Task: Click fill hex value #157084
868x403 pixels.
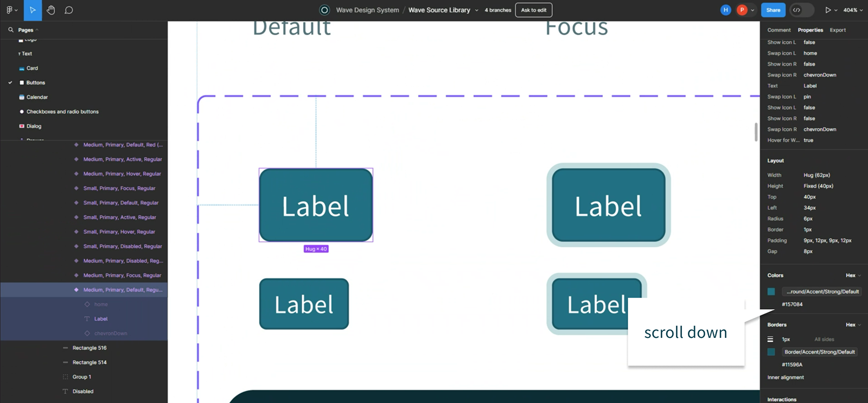Action: click(x=792, y=304)
